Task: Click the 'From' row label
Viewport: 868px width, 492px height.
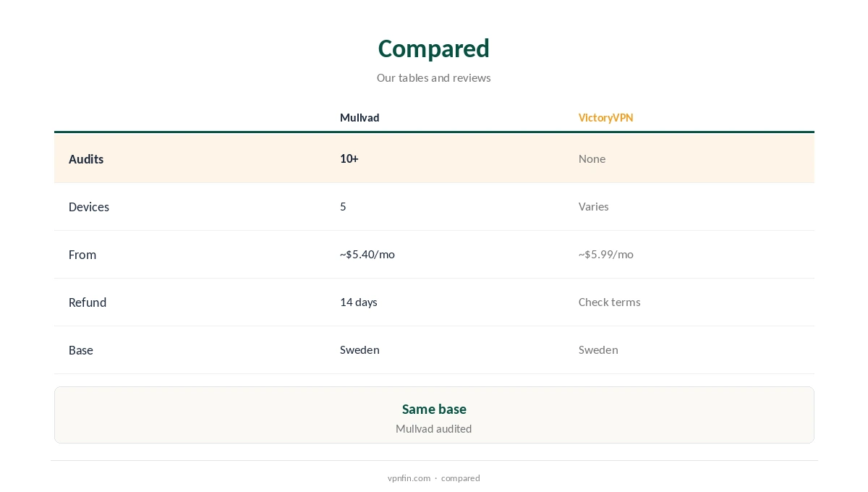Action: click(82, 255)
